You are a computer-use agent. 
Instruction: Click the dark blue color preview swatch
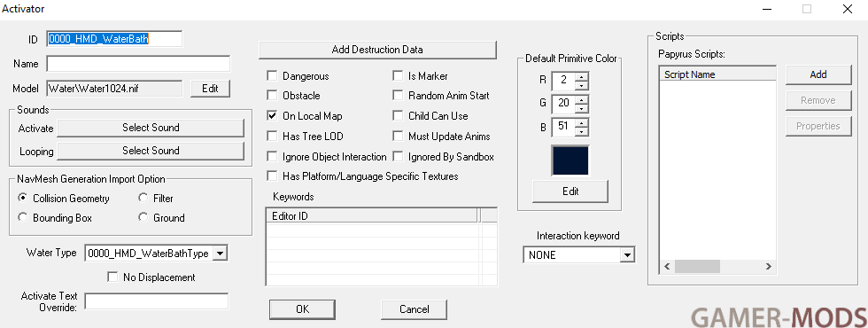tap(570, 160)
